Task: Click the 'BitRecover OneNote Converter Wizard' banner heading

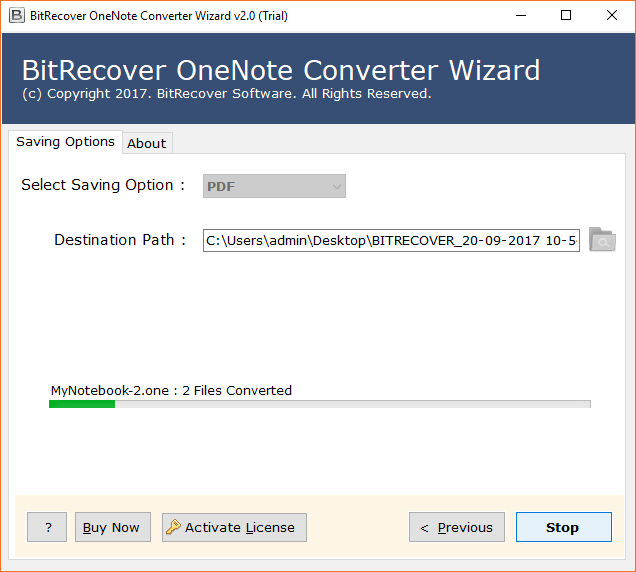Action: coord(281,70)
